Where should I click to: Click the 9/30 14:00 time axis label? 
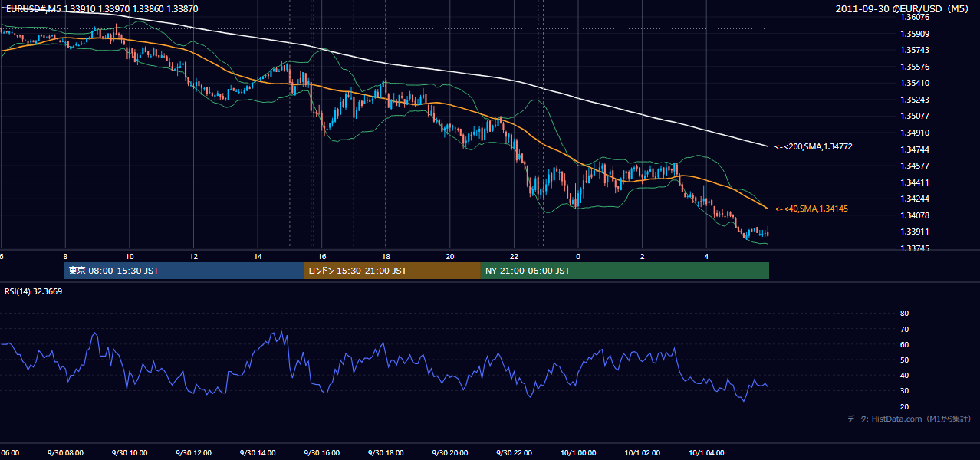click(x=258, y=453)
